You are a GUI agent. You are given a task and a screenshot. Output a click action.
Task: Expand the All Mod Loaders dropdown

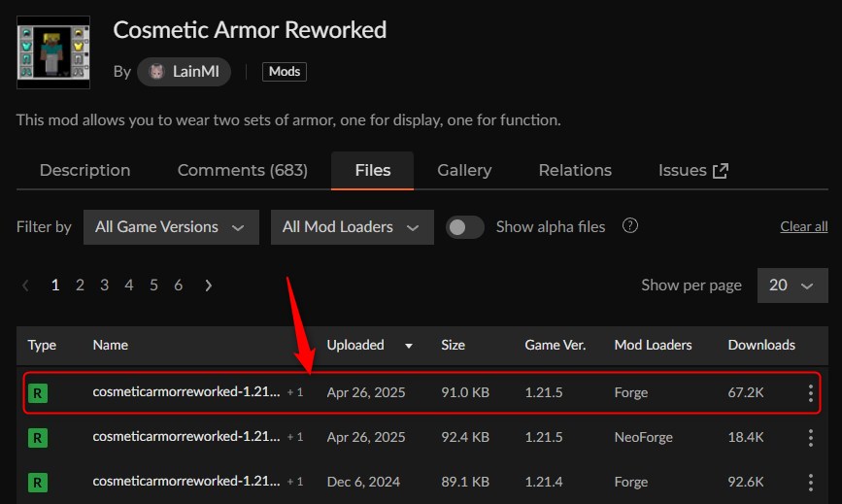352,227
